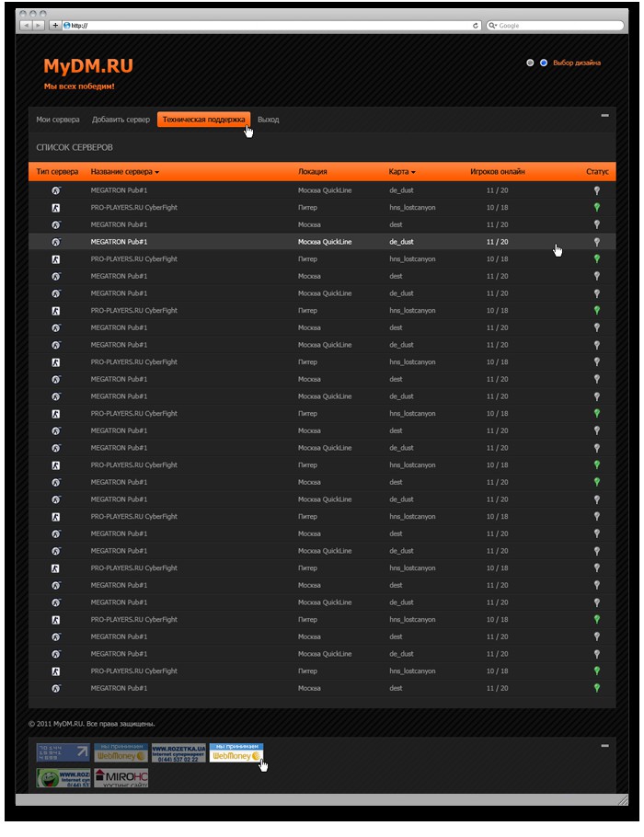Select the blue design theme radio button
The width and height of the screenshot is (644, 837).
point(544,63)
